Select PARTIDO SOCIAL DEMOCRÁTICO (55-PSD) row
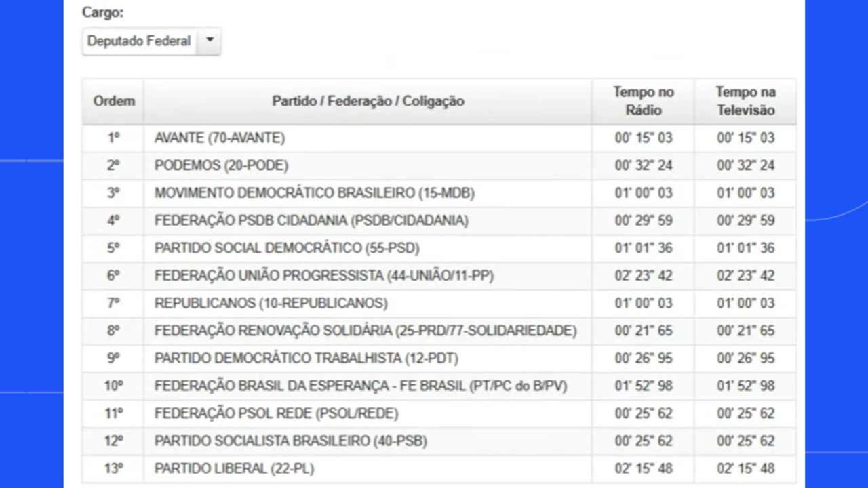868x488 pixels. 439,248
